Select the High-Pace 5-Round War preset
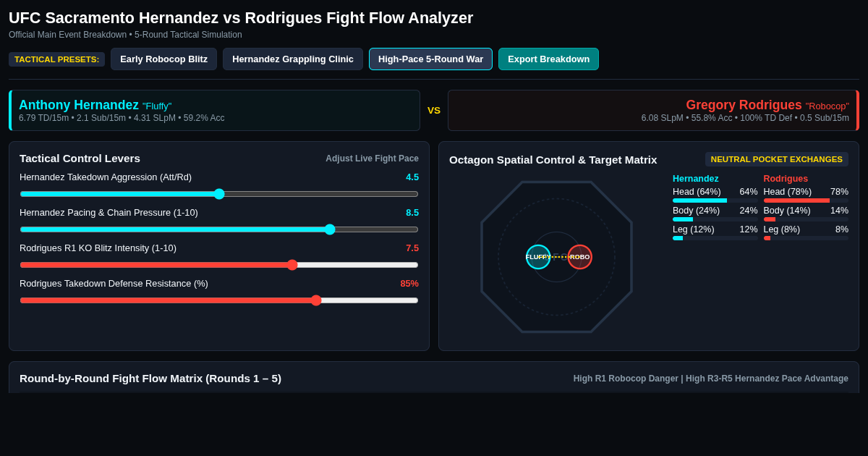The width and height of the screenshot is (868, 456). point(430,59)
